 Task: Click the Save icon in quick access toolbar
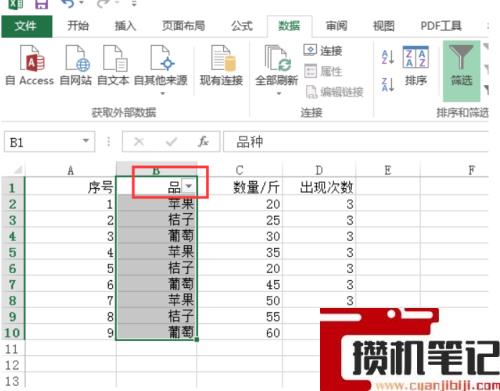pos(41,4)
